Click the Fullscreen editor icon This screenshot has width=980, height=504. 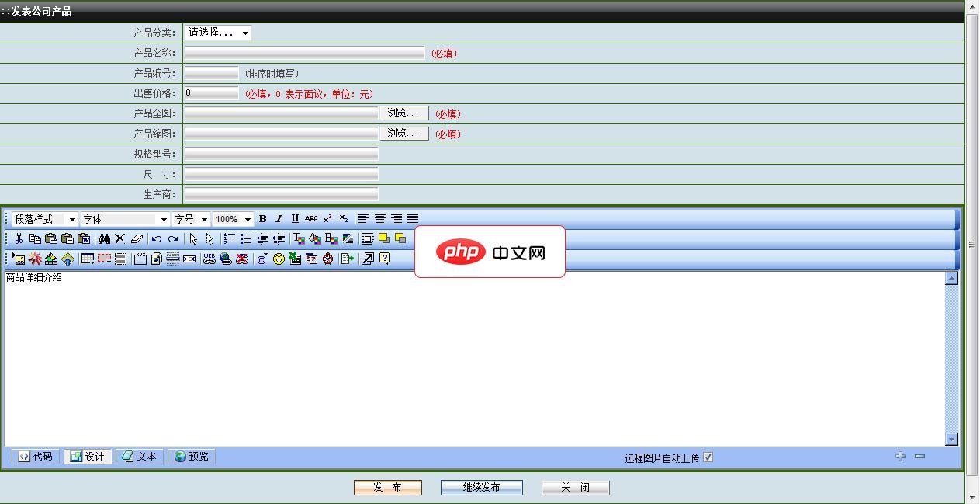tap(366, 259)
